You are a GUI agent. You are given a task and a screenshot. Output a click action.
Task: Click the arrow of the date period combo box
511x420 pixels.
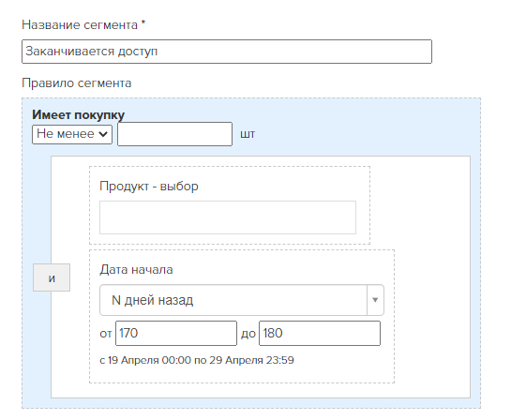click(x=375, y=300)
